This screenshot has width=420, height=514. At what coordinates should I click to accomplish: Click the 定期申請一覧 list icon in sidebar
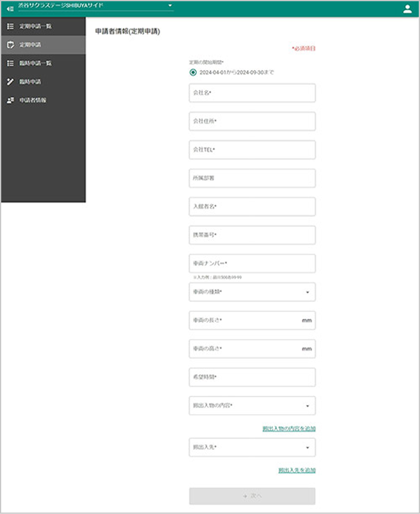pyautogui.click(x=10, y=26)
